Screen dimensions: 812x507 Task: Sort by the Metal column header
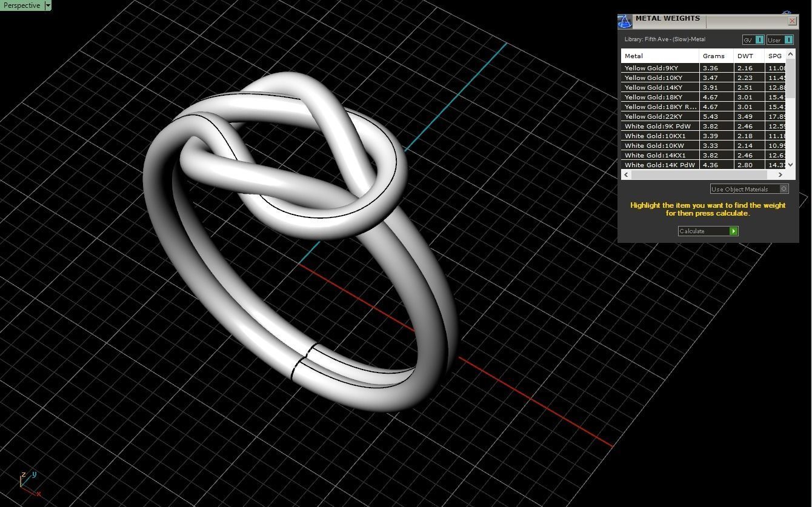pos(660,56)
